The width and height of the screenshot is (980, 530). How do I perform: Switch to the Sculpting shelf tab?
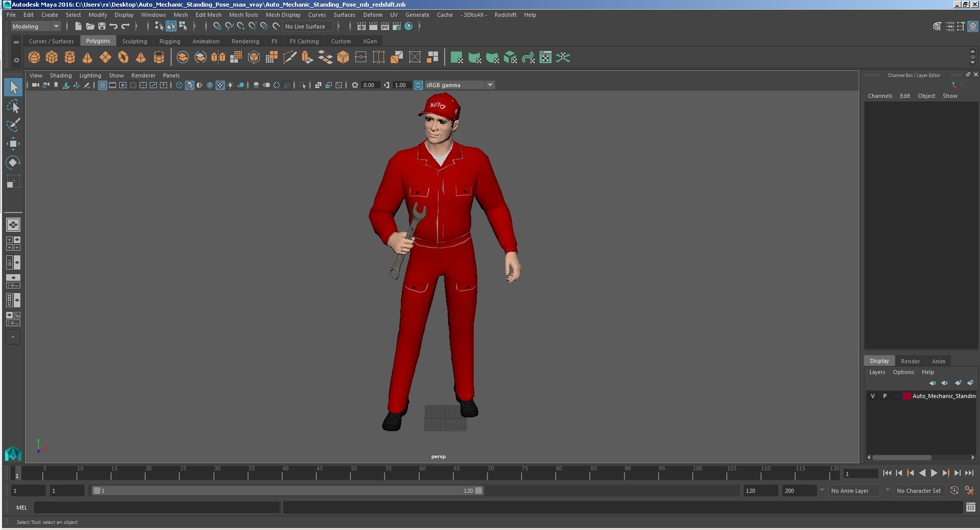134,41
